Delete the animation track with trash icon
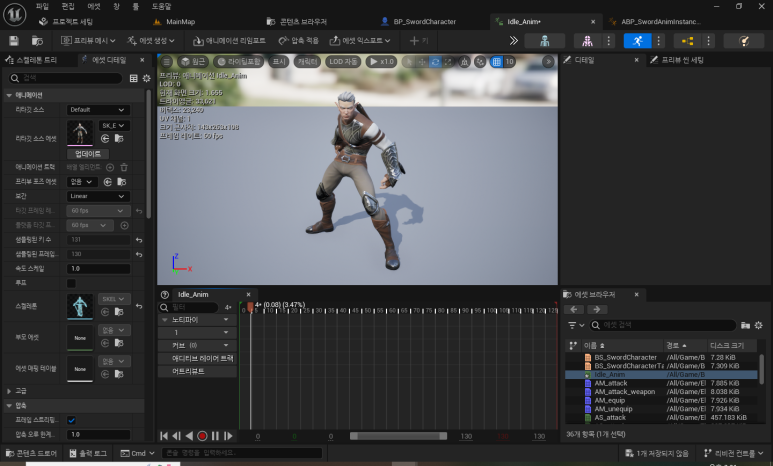 (124, 167)
